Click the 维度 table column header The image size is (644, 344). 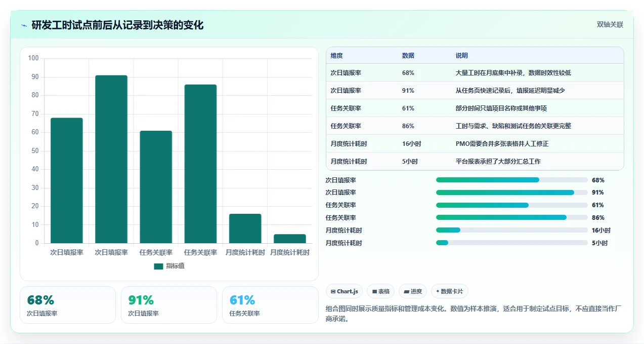[336, 56]
